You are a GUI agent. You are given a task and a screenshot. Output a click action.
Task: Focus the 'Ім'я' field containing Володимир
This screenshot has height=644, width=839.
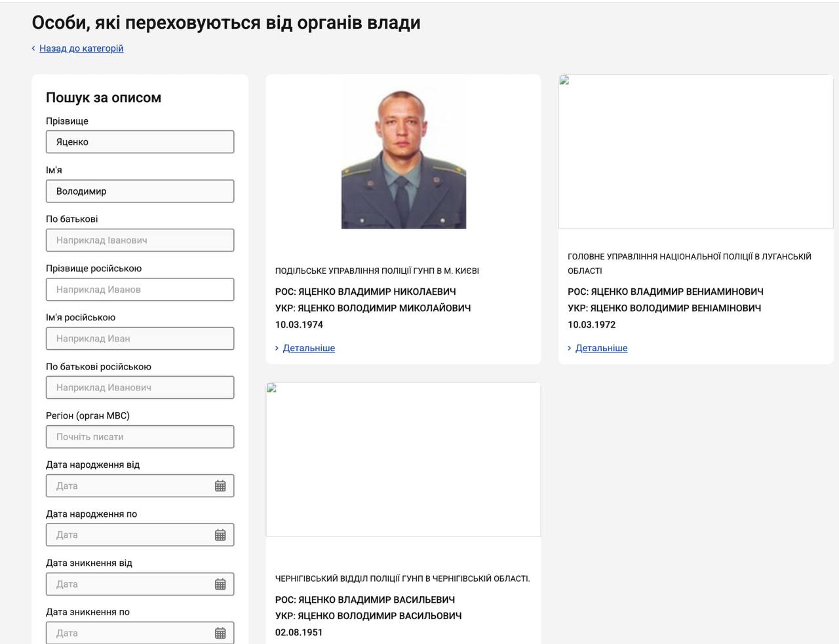point(140,191)
